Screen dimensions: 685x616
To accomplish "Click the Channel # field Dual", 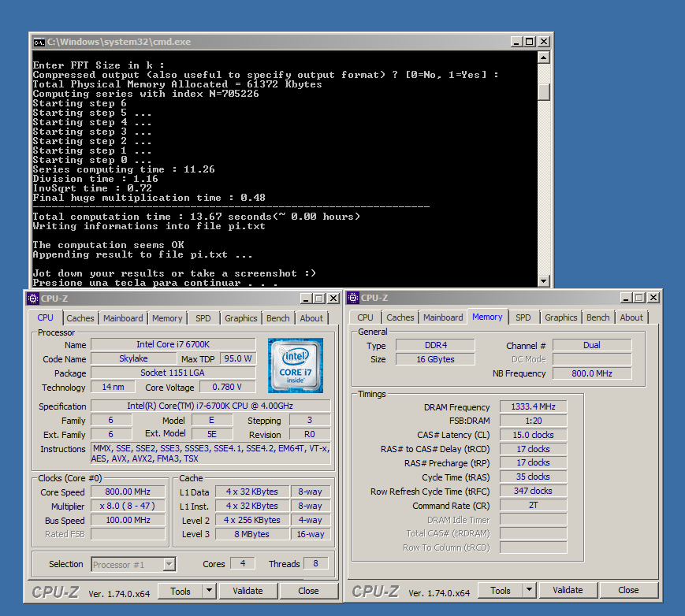I will (x=592, y=345).
